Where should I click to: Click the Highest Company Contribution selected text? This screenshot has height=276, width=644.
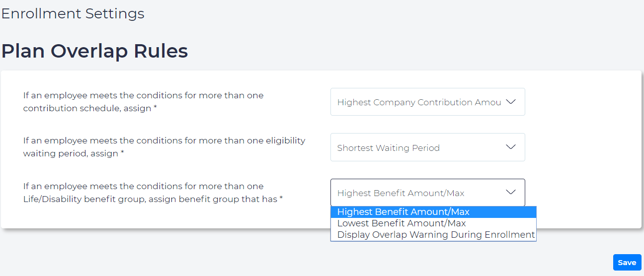pos(419,102)
